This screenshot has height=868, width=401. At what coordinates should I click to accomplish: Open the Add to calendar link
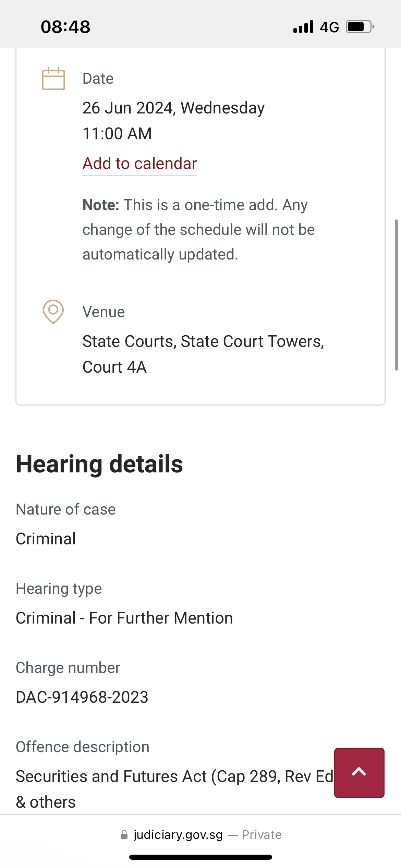[x=140, y=164]
